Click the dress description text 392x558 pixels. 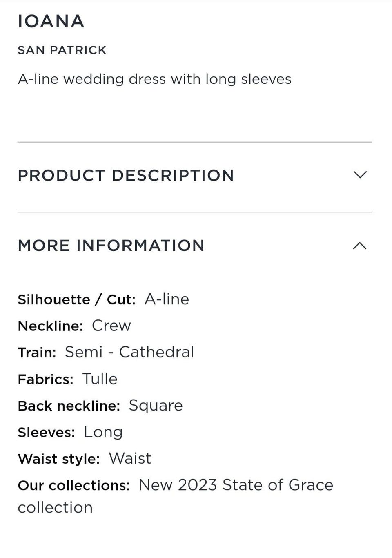tap(154, 79)
